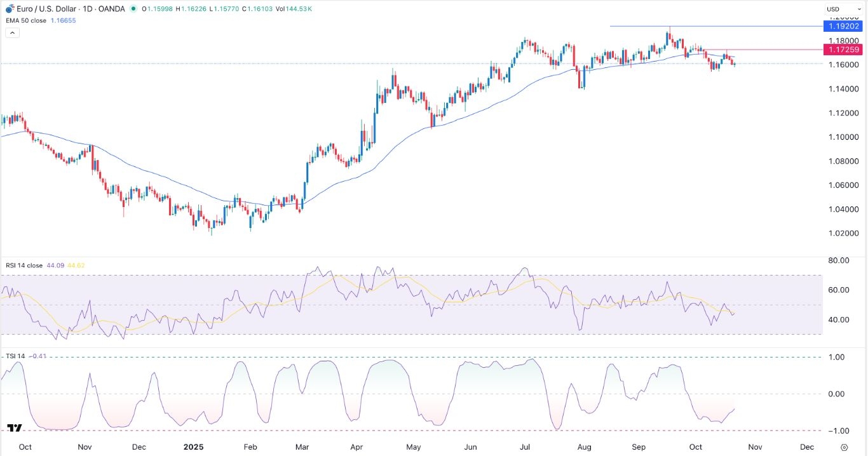The height and width of the screenshot is (456, 868).
Task: Toggle the RSI yellow average value 44.62
Action: pos(76,265)
